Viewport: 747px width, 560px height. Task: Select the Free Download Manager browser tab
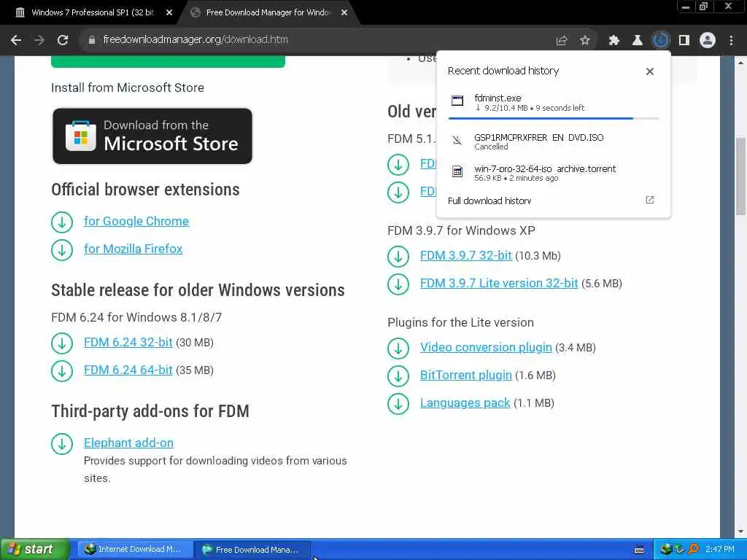(x=268, y=12)
